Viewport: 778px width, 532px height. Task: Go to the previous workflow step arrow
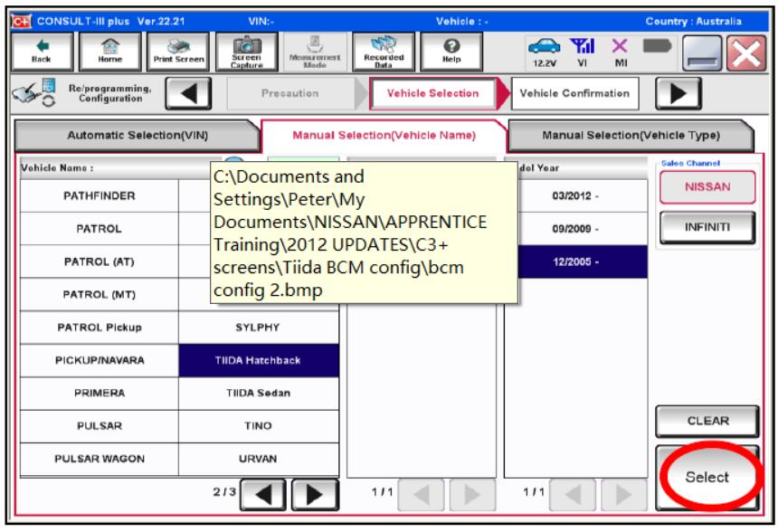pyautogui.click(x=188, y=93)
